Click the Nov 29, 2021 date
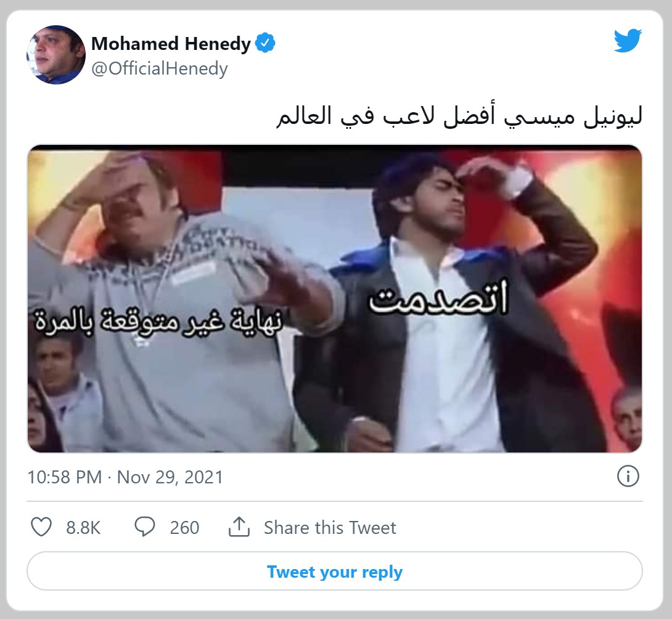This screenshot has width=672, height=619. click(x=170, y=477)
